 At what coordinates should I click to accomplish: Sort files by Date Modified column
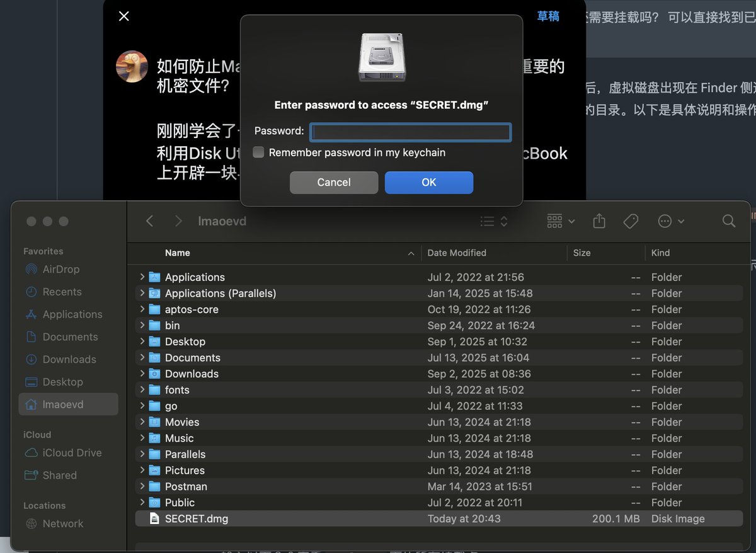point(457,253)
